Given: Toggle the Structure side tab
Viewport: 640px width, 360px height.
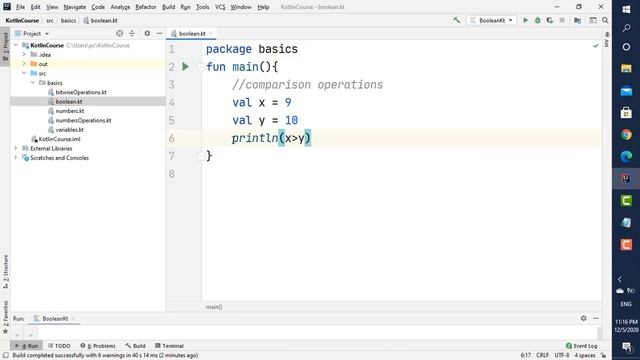Looking at the screenshot, I should pyautogui.click(x=5, y=271).
